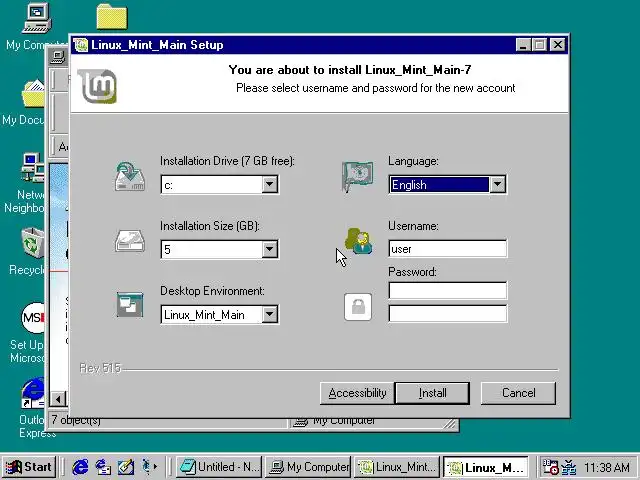640x480 pixels.
Task: Open the Language dropdown arrow
Action: click(497, 184)
